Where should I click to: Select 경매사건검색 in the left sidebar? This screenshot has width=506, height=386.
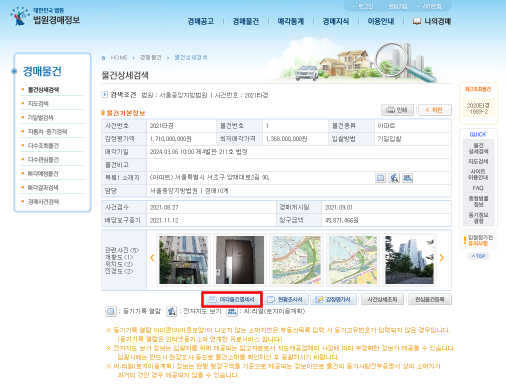(43, 202)
